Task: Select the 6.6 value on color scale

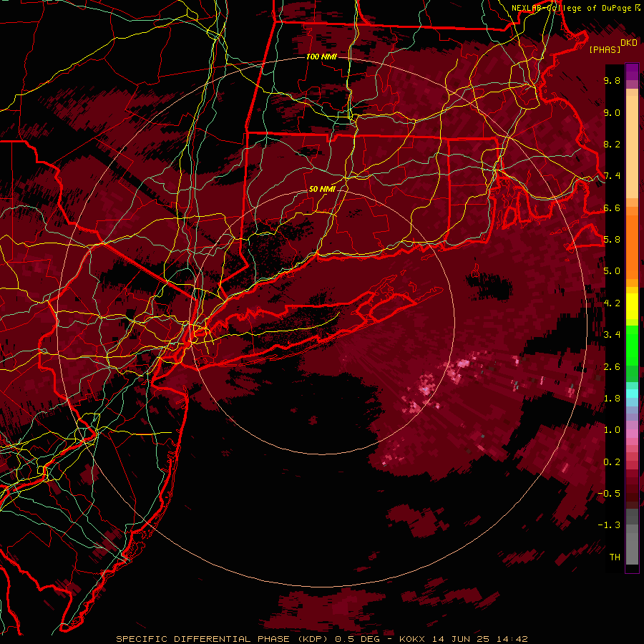Action: (612, 208)
